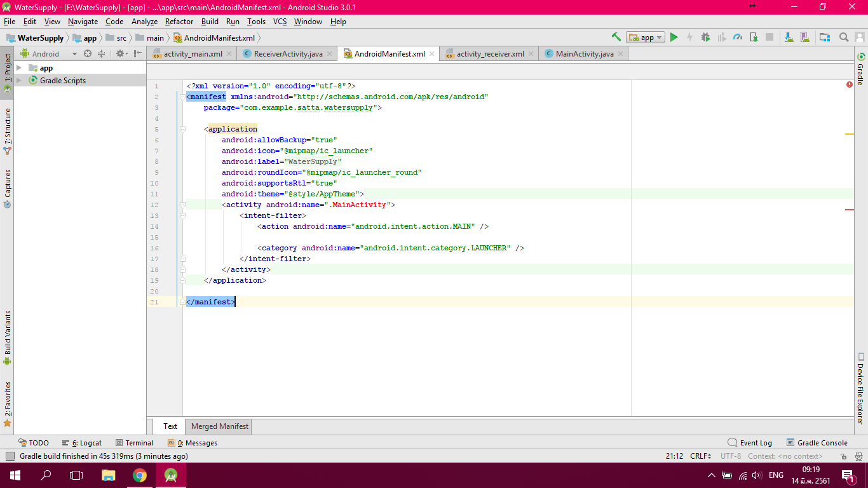Open the Refactor menu
Viewport: 868px width, 488px height.
click(179, 22)
